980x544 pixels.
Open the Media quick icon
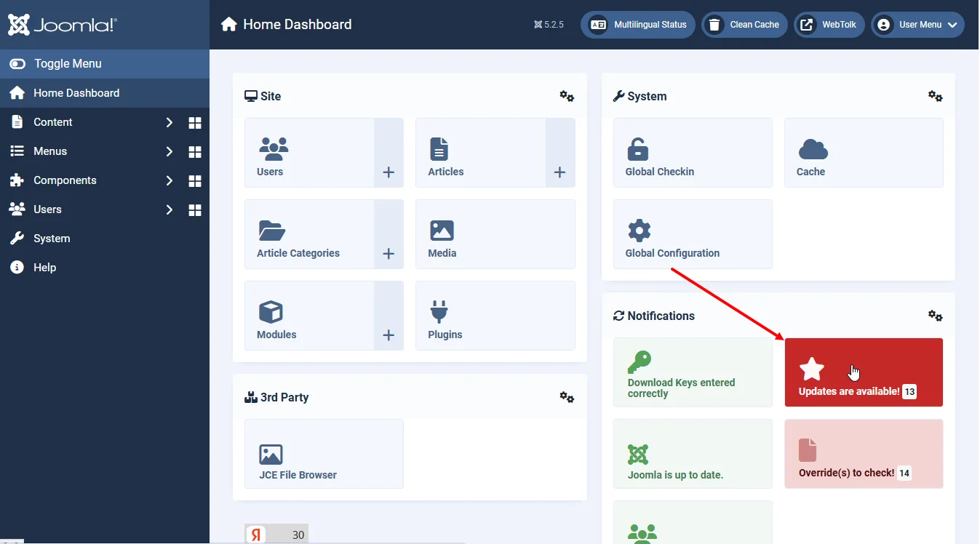(495, 234)
